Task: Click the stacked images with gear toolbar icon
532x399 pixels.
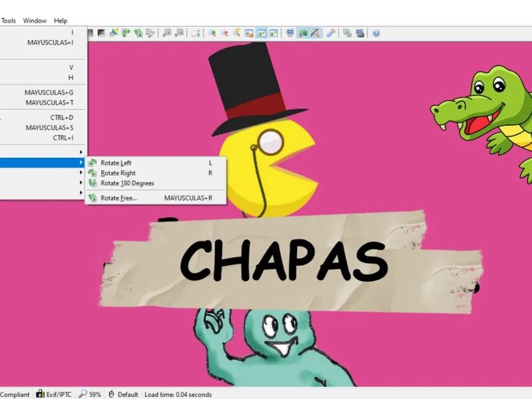Action: click(x=347, y=33)
